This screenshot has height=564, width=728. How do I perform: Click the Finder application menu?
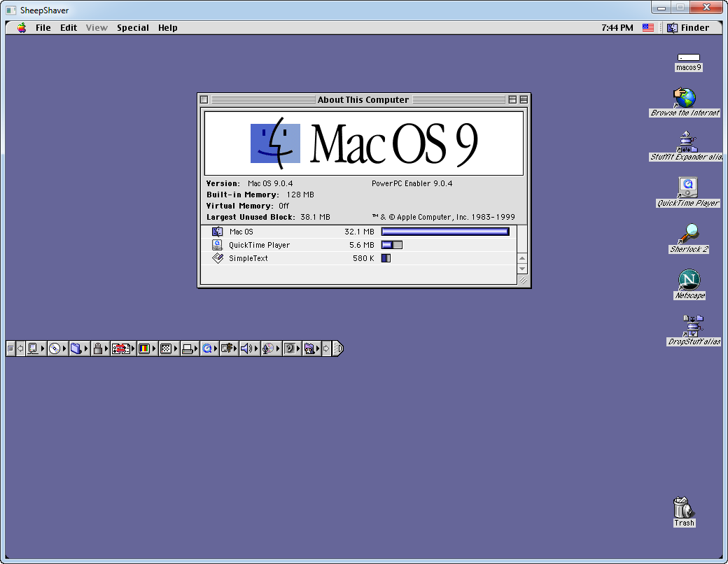click(688, 28)
